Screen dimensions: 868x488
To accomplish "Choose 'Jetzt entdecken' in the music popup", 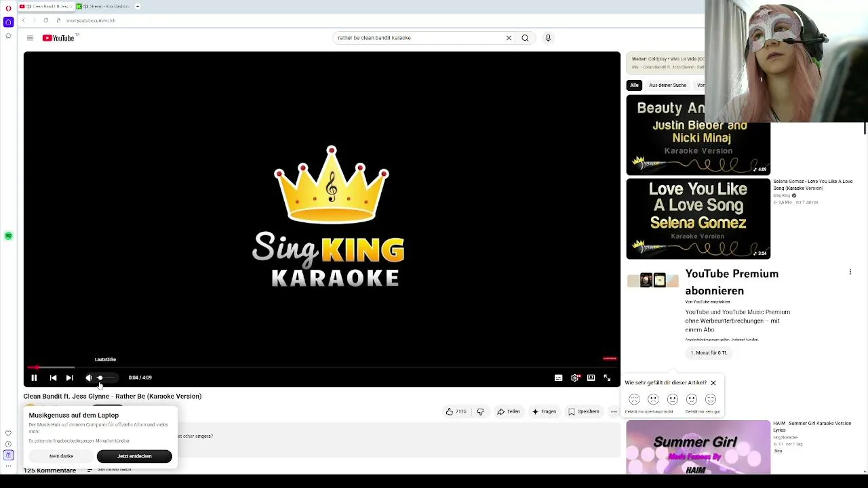I will (134, 456).
